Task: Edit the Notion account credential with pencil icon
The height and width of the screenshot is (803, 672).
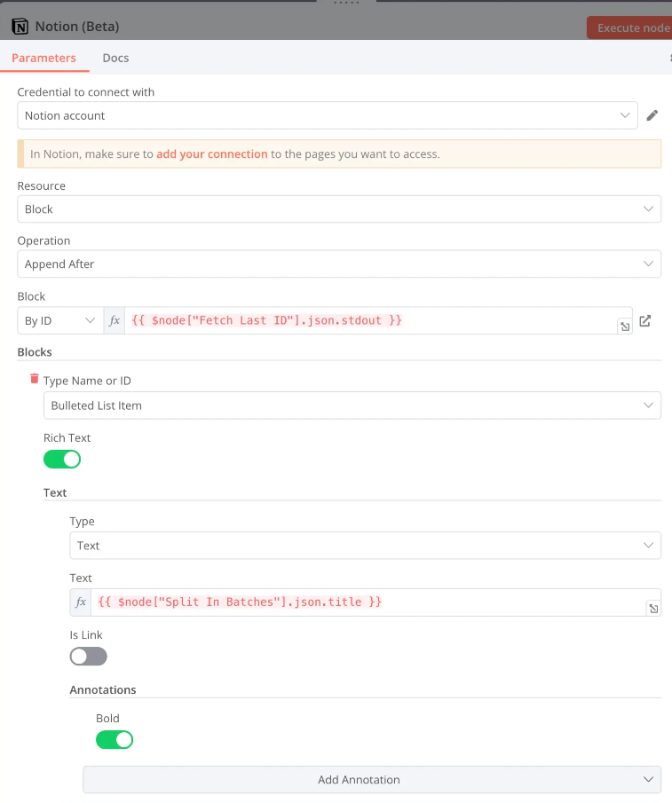Action: (652, 115)
